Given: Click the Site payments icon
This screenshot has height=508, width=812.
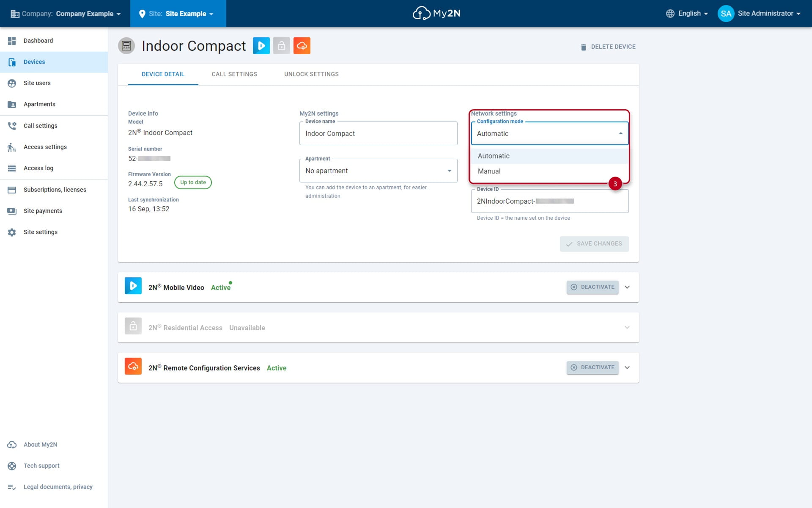Looking at the screenshot, I should [12, 211].
